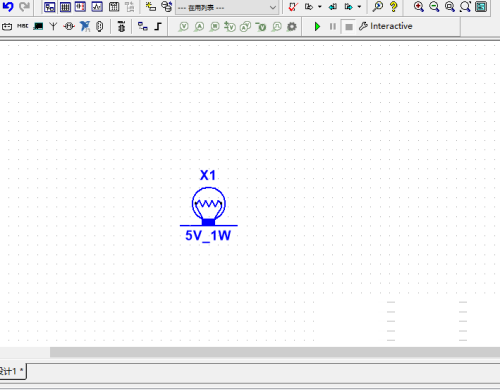
Task: Open the In-Use List dropdown
Action: 227,7
